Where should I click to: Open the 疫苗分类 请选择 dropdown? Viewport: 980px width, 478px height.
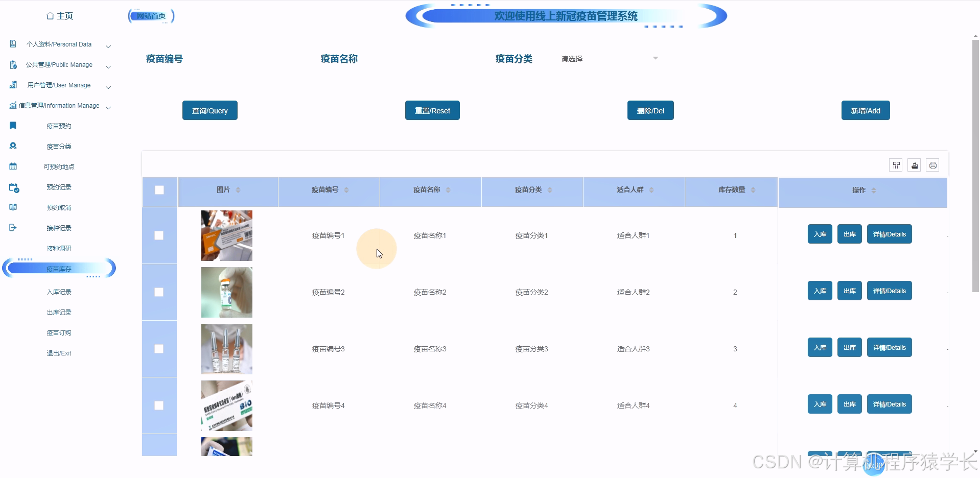click(x=608, y=58)
